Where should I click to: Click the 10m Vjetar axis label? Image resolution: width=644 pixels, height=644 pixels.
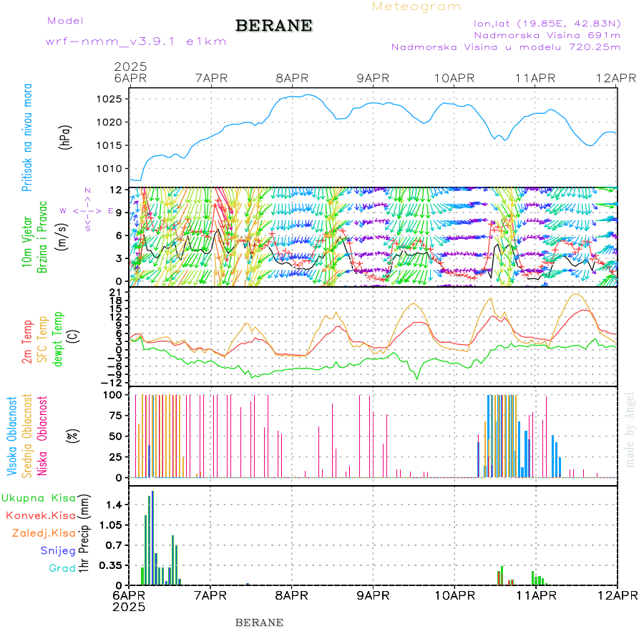click(26, 242)
